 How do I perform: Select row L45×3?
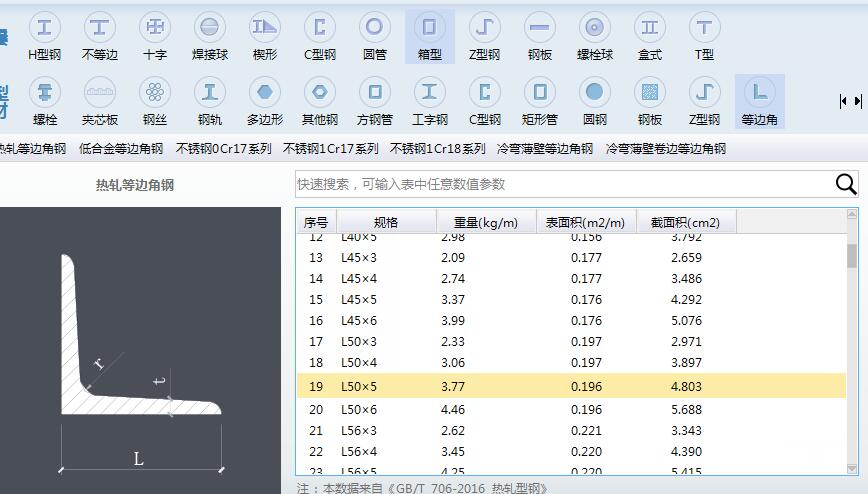(571, 258)
